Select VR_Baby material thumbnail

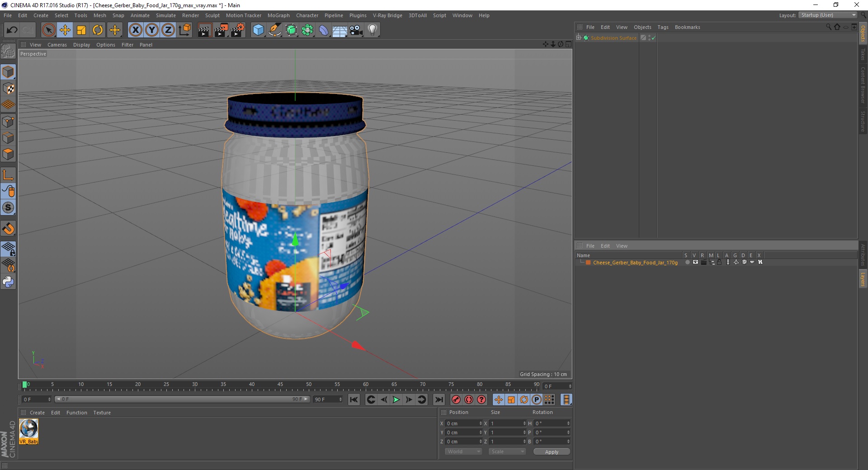28,431
